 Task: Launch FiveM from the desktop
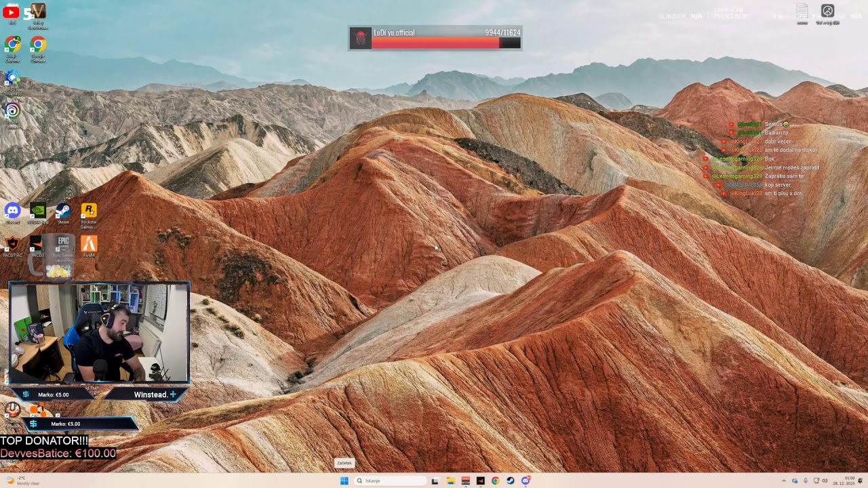(88, 246)
